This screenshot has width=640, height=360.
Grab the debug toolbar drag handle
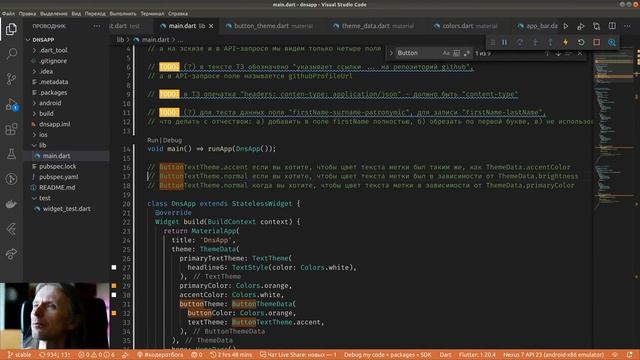pos(493,42)
